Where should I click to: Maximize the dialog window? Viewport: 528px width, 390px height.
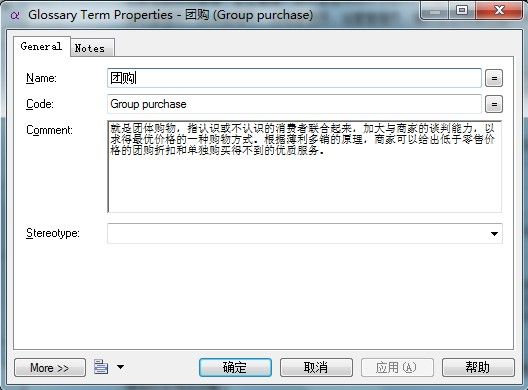pyautogui.click(x=462, y=11)
